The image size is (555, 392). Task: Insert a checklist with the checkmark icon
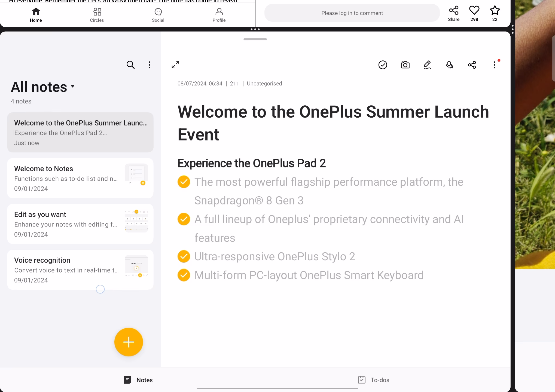383,65
